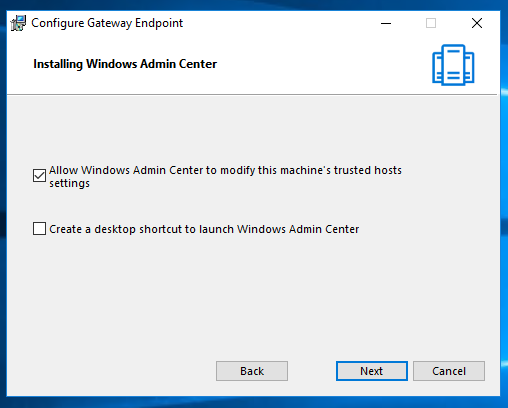
Task: Click the greyed-out maximize button
Action: [431, 23]
